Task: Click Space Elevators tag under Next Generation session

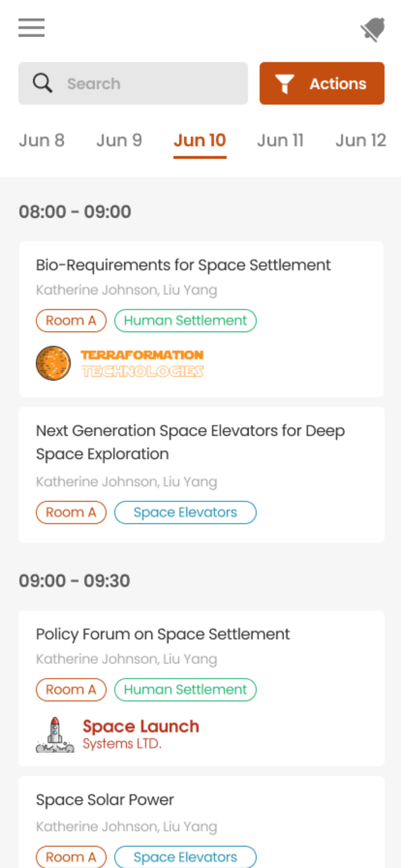Action: (185, 512)
